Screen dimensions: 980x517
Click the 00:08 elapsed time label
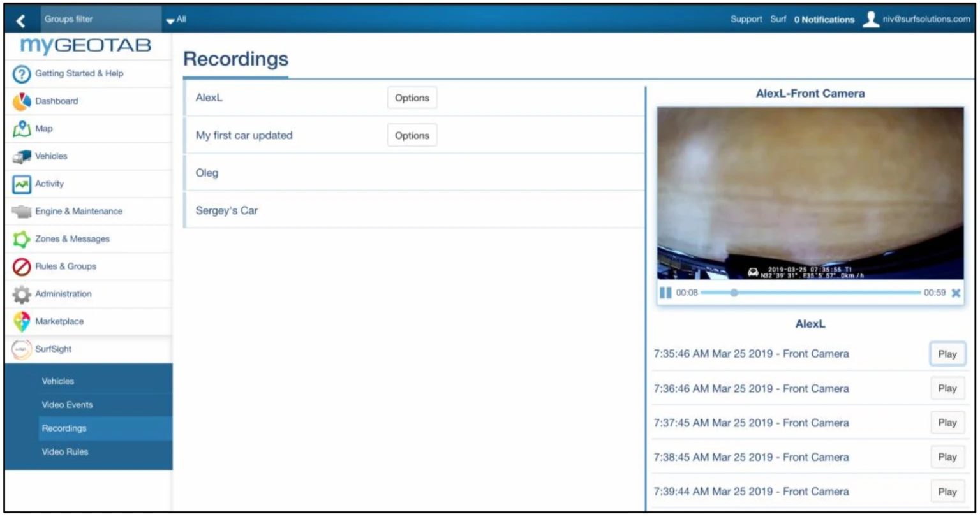(x=687, y=293)
